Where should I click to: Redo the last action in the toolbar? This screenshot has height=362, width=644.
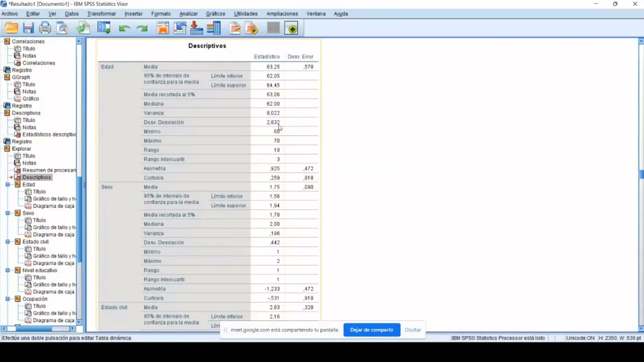142,29
